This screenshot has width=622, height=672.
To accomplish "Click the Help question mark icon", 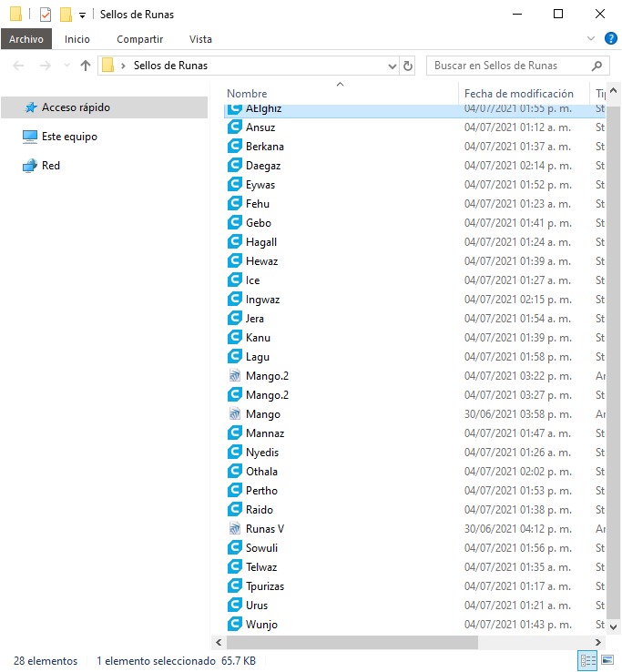I will (611, 38).
